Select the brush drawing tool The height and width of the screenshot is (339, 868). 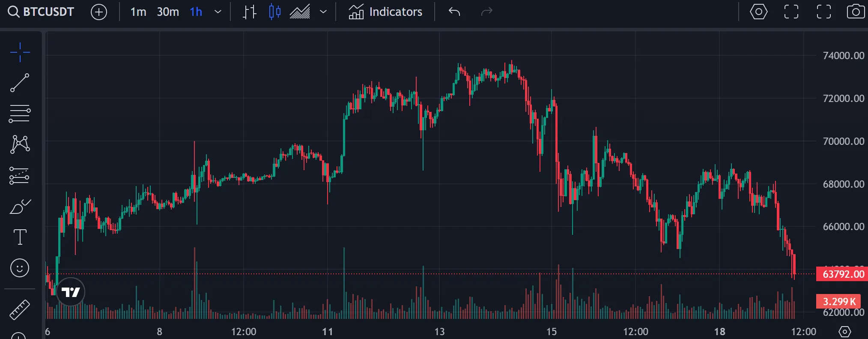20,207
